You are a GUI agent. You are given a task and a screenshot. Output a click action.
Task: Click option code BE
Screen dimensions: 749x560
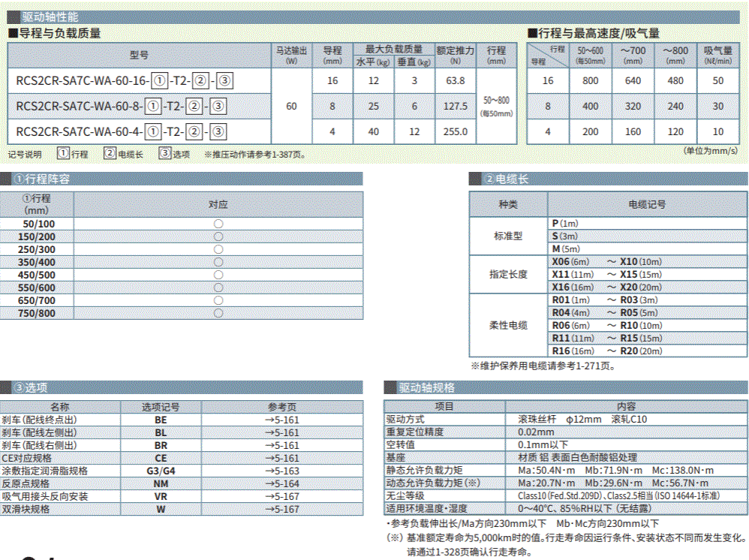click(161, 420)
